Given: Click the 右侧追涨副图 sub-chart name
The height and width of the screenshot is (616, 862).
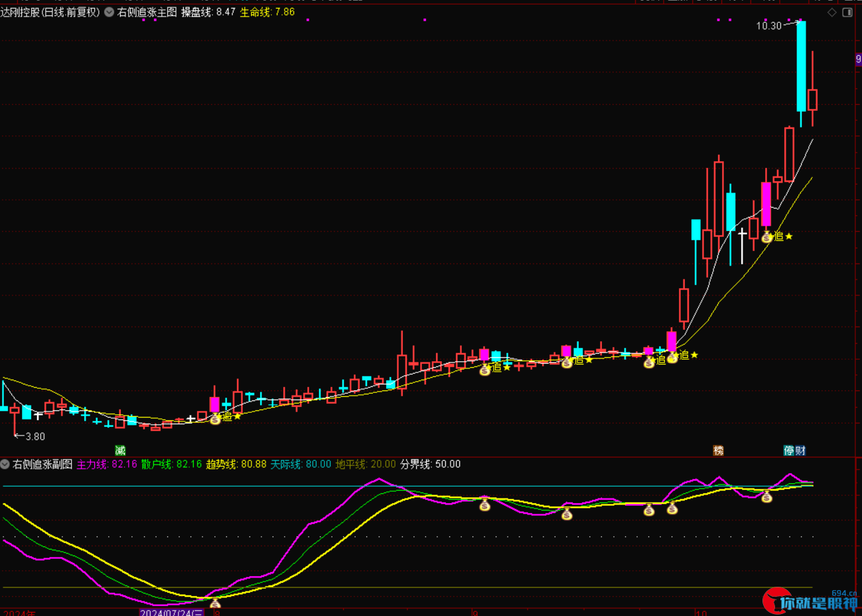Looking at the screenshot, I should click(x=42, y=464).
